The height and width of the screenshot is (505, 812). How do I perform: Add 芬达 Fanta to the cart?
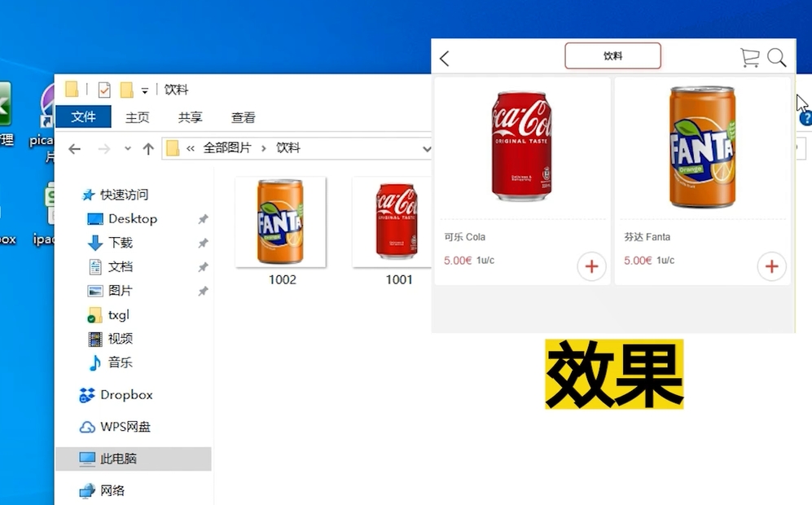pyautogui.click(x=771, y=266)
